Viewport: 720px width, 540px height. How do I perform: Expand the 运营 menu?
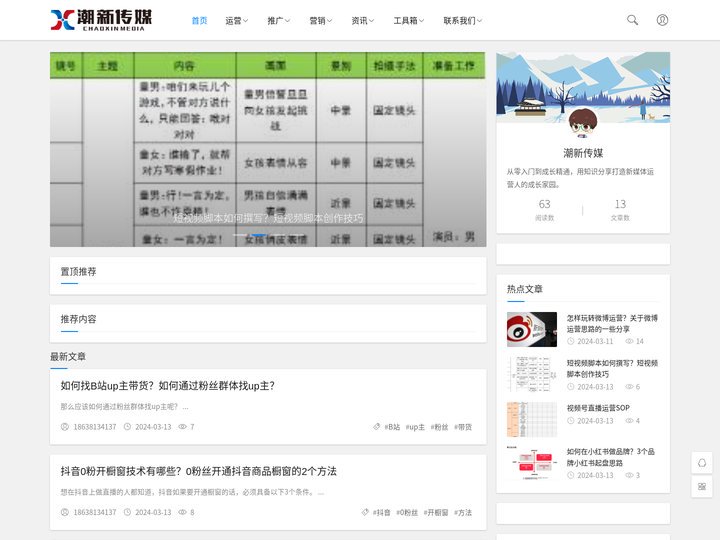pyautogui.click(x=236, y=20)
